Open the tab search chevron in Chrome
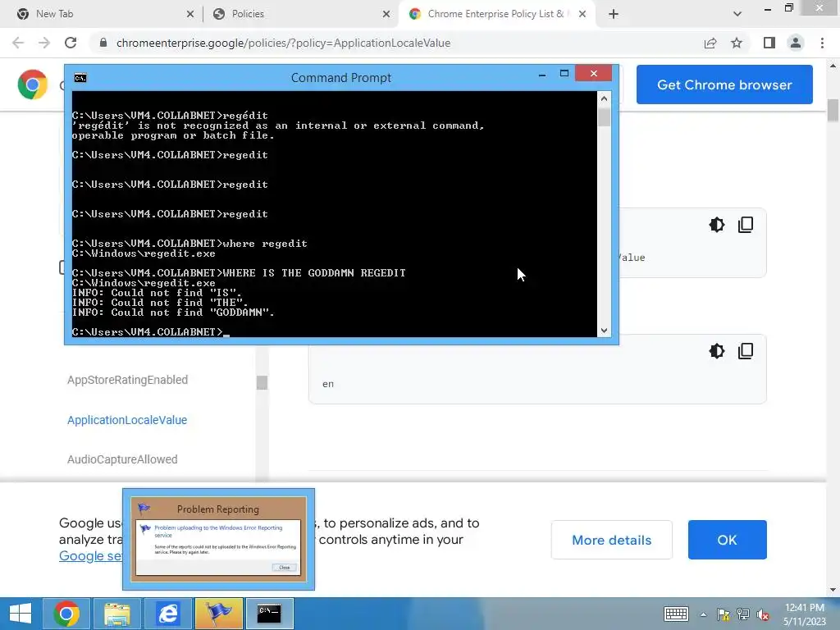840x630 pixels. (x=737, y=14)
